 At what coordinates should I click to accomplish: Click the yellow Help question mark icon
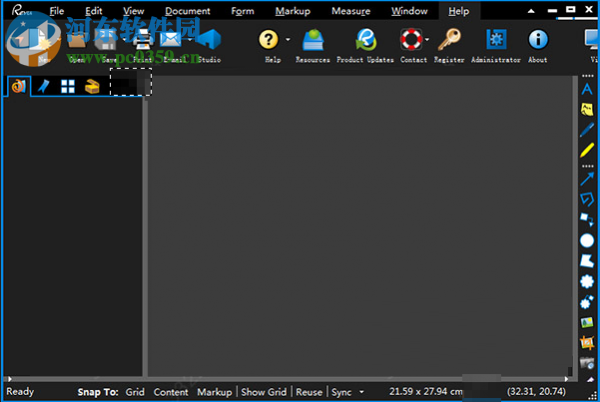tap(269, 39)
